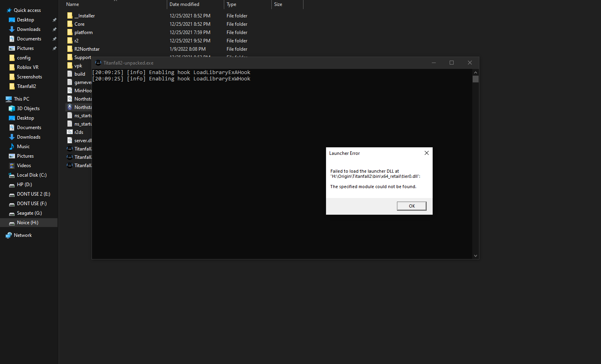Open the Downloads arrow icon in sidebar
601x364 pixels.
(12, 29)
